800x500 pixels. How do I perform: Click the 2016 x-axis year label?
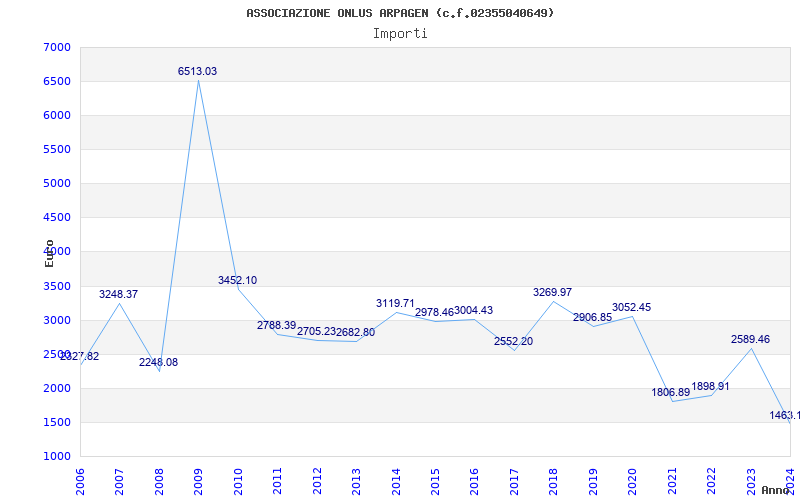pos(474,481)
